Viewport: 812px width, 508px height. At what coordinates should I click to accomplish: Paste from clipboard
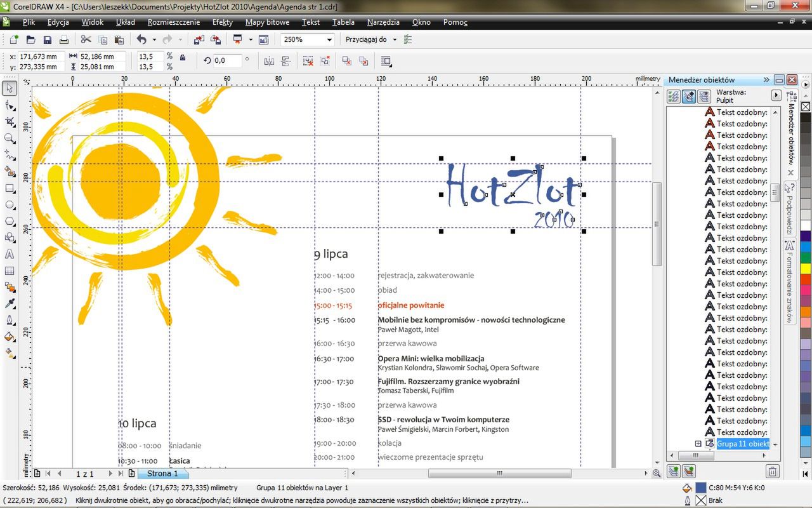pos(119,39)
